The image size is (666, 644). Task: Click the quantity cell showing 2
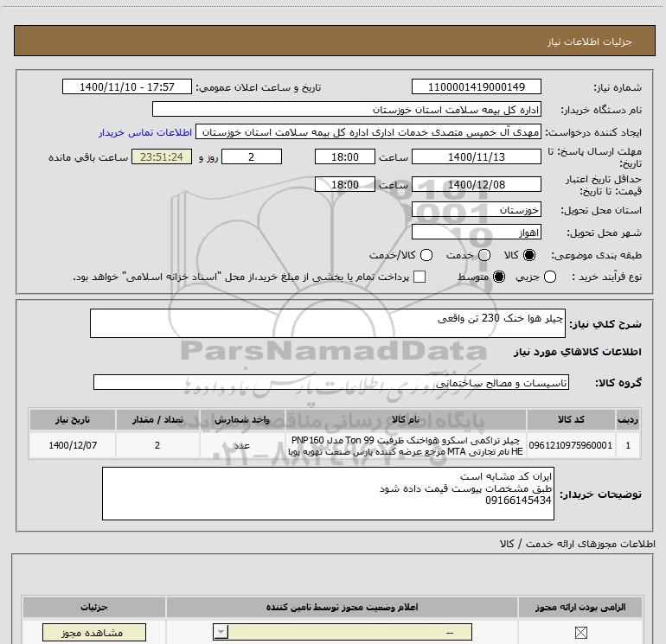[157, 445]
